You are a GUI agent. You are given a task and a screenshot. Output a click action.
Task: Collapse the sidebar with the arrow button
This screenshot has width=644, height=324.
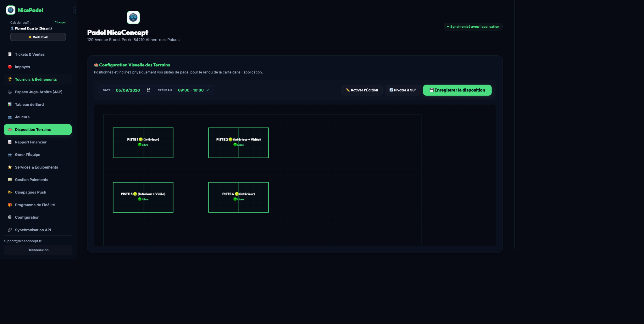pos(75,10)
